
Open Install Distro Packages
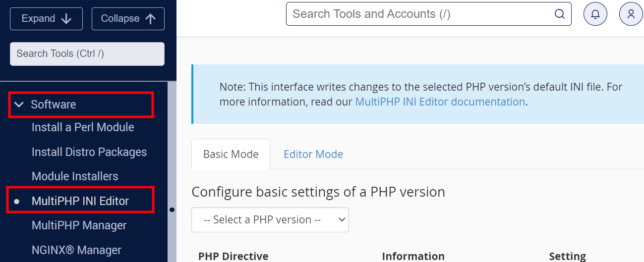[89, 152]
